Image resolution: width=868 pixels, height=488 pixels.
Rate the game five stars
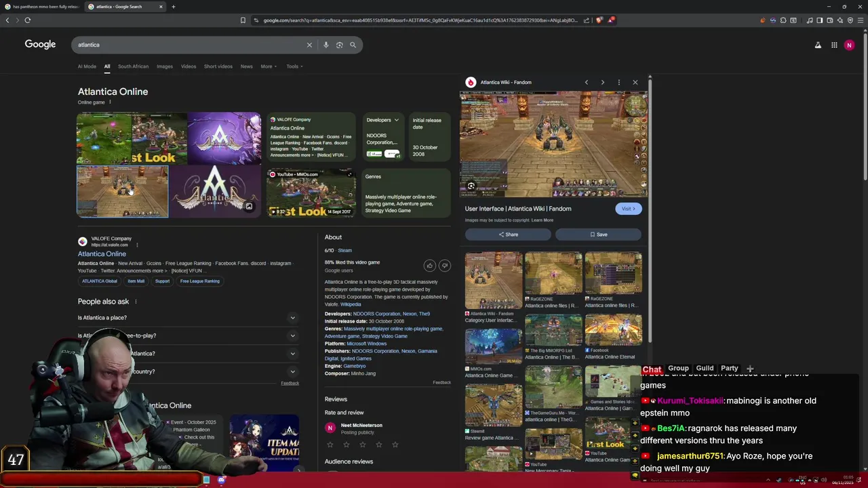395,445
